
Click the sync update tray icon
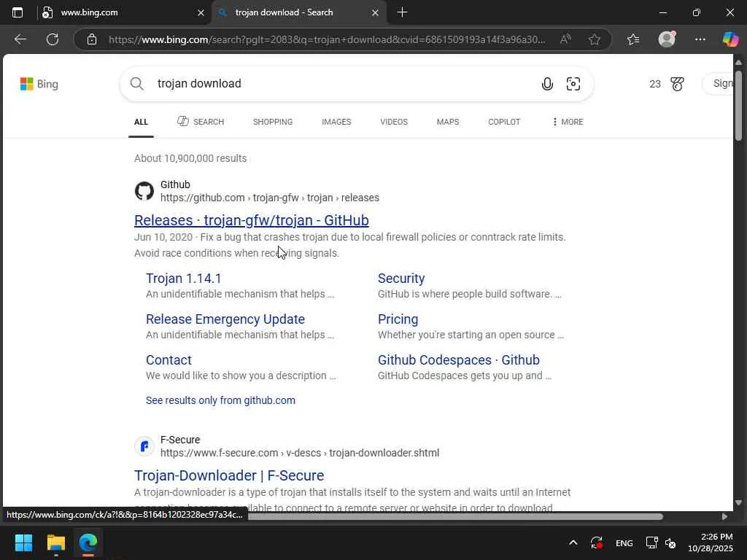597,542
